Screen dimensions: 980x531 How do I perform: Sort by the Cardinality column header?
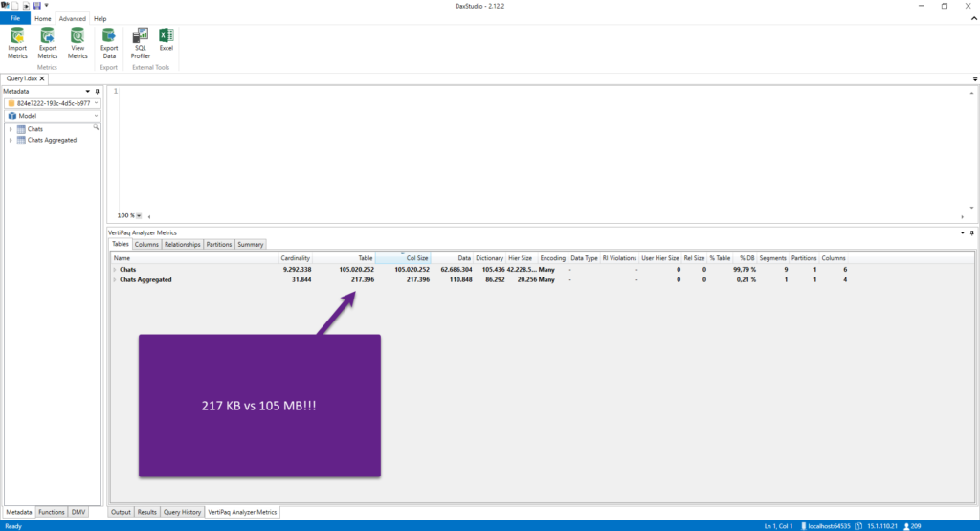[x=295, y=258]
